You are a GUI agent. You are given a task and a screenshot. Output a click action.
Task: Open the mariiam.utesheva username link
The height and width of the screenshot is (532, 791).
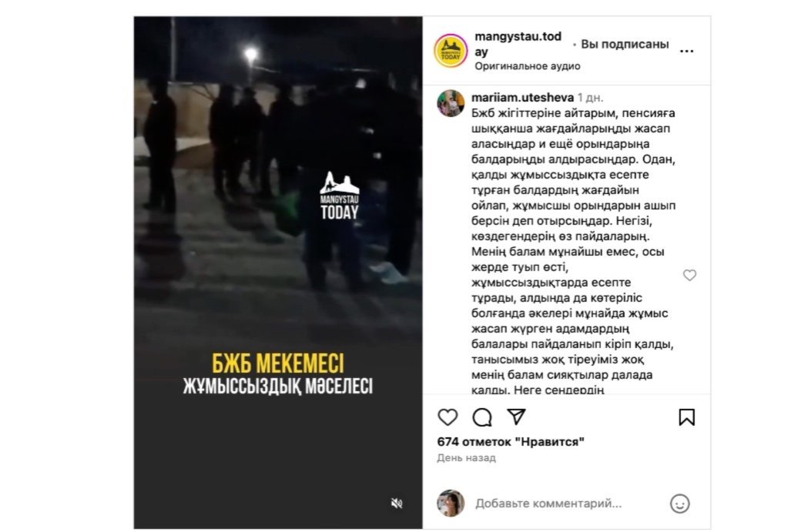point(522,97)
